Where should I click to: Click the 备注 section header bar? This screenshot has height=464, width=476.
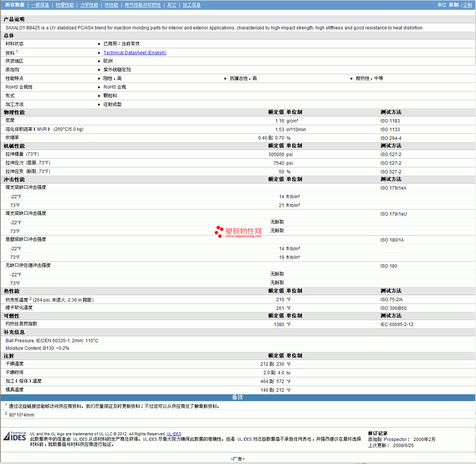[238, 397]
